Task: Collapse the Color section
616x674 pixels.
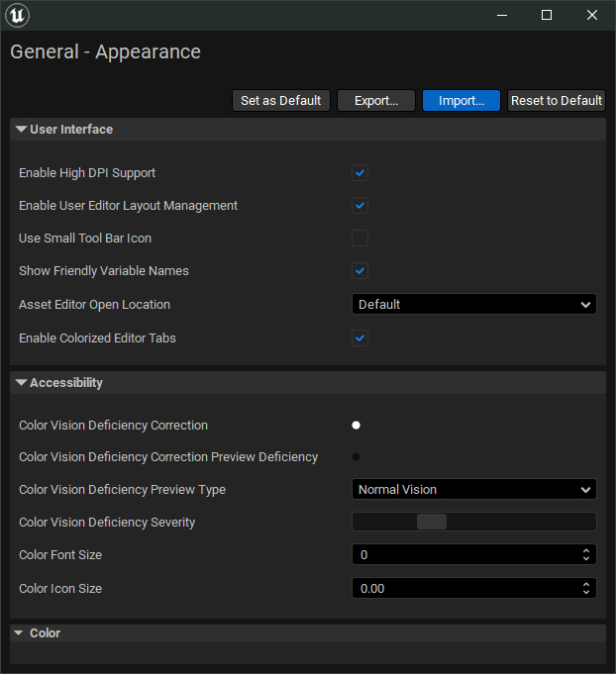Action: click(21, 633)
